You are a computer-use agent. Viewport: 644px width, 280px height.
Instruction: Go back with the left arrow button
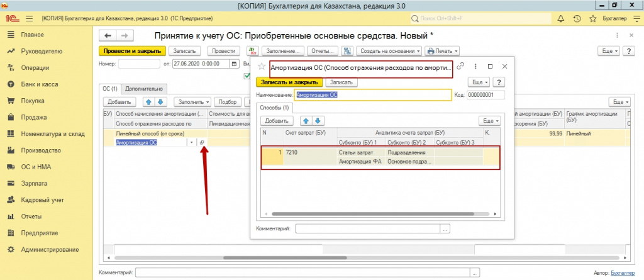108,36
